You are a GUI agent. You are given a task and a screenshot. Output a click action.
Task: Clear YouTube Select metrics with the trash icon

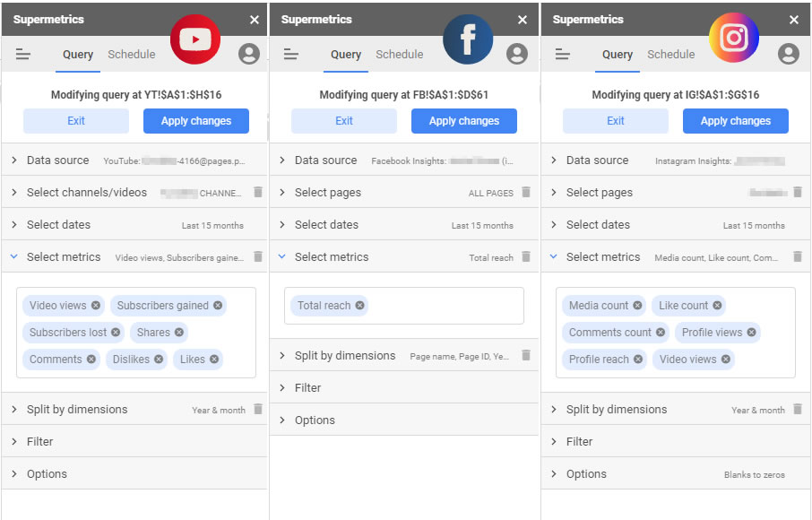(x=258, y=256)
